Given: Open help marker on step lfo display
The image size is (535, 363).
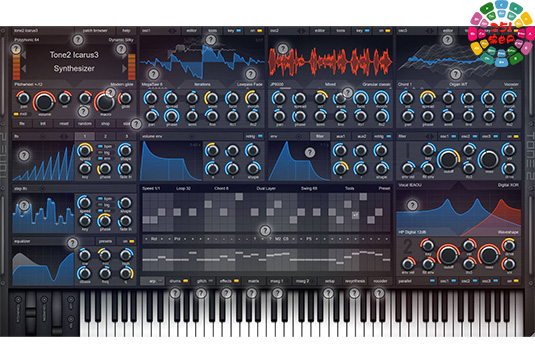Looking at the screenshot, I should pyautogui.click(x=24, y=205).
